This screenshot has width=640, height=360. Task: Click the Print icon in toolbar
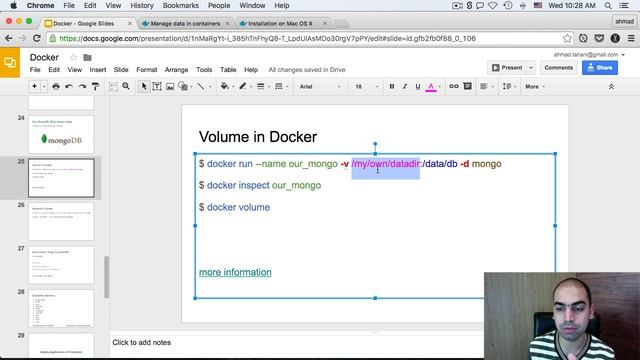(x=56, y=87)
